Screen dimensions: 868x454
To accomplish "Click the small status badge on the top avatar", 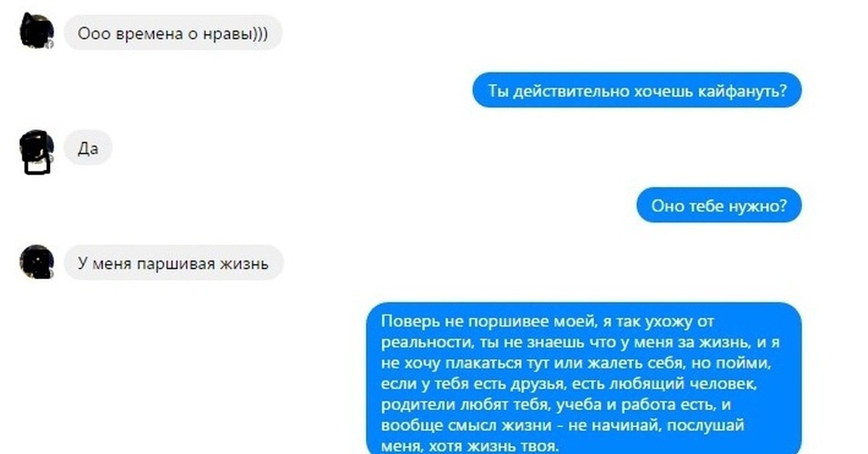I will pyautogui.click(x=49, y=45).
